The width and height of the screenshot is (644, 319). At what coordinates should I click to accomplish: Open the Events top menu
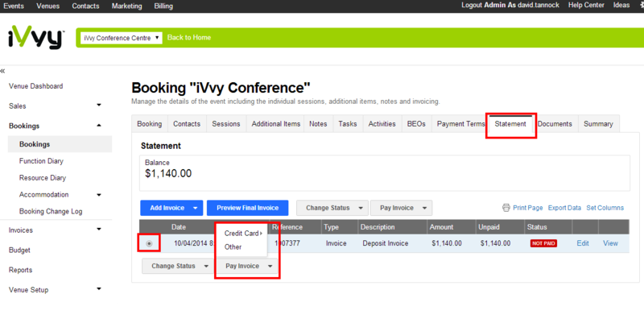[x=14, y=6]
